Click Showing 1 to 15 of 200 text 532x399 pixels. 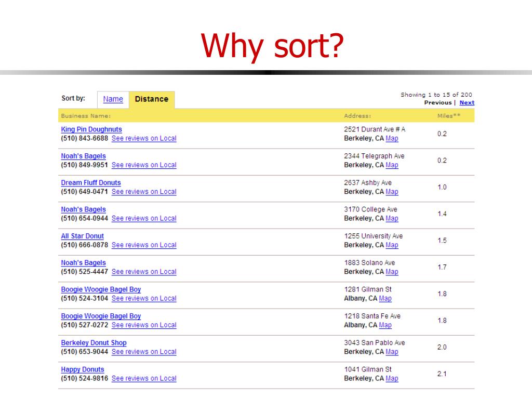coord(436,95)
